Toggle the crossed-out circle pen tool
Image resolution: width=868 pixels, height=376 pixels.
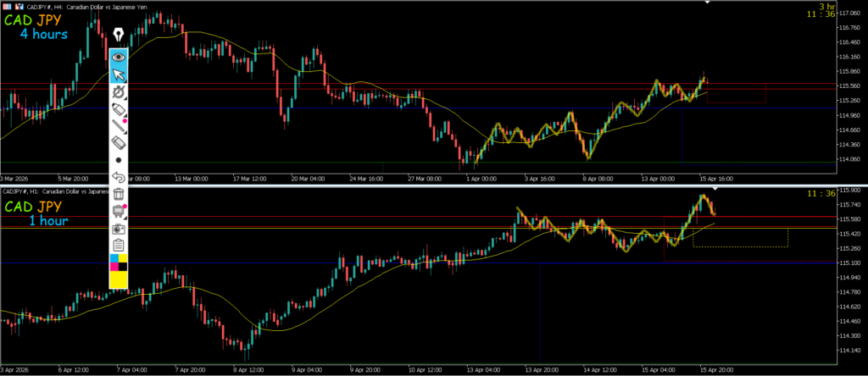click(119, 92)
